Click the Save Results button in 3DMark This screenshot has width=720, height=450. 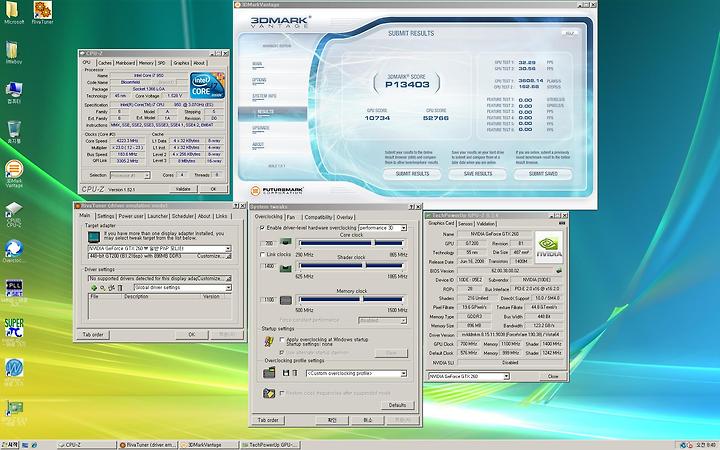click(478, 174)
